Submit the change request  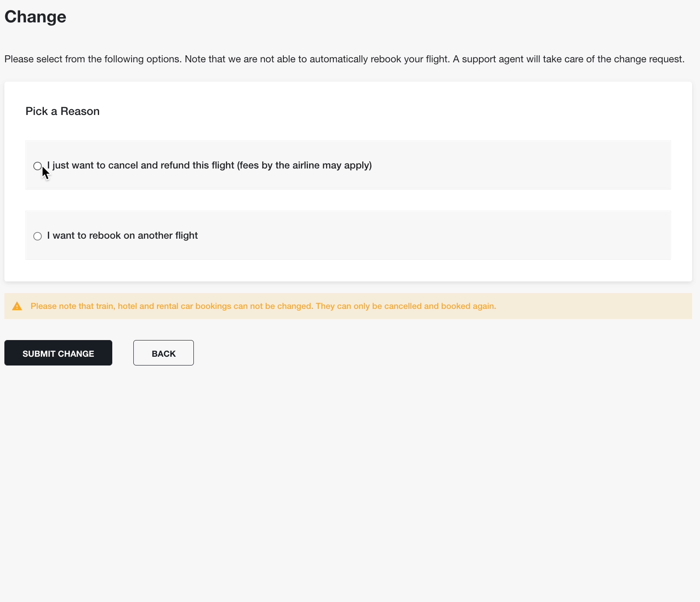[58, 353]
